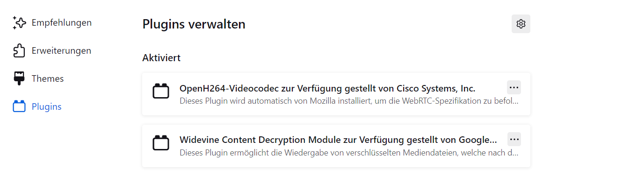Image resolution: width=644 pixels, height=191 pixels.
Task: Switch to Empfehlungen section
Action: coord(61,22)
